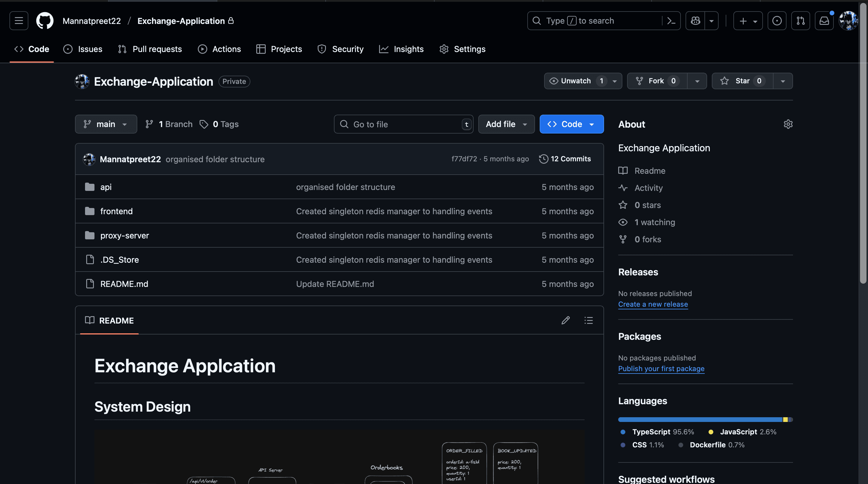Open the create new plus menu
This screenshot has width=868, height=484.
[748, 21]
